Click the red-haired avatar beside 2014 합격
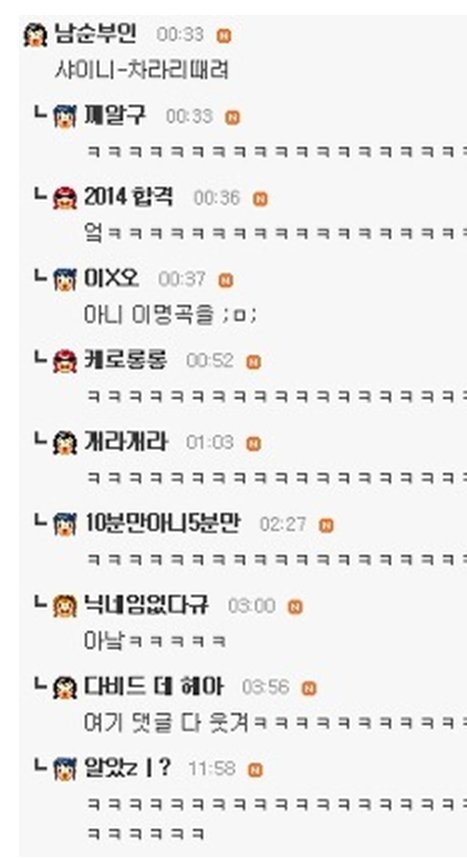 tap(65, 198)
